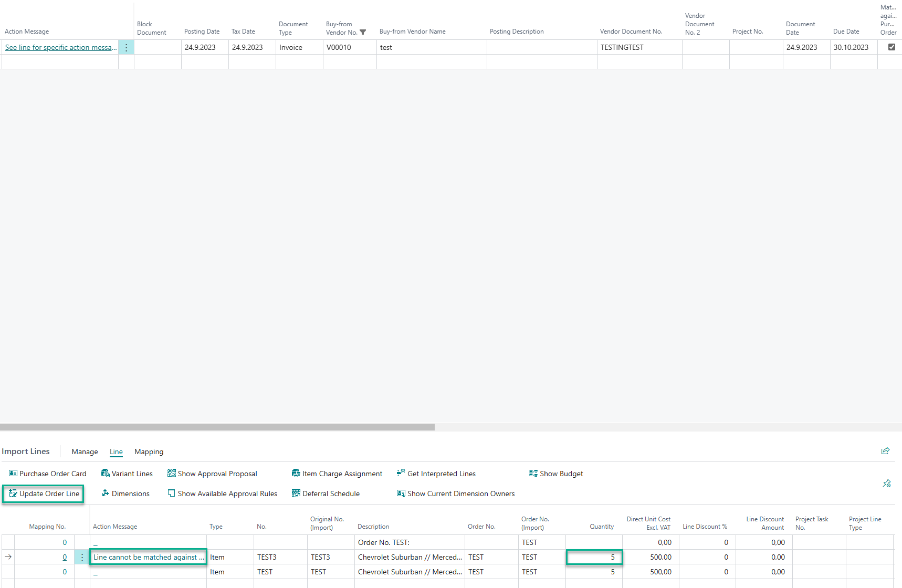902x588 pixels.
Task: Get Interpreted Lines
Action: click(436, 473)
